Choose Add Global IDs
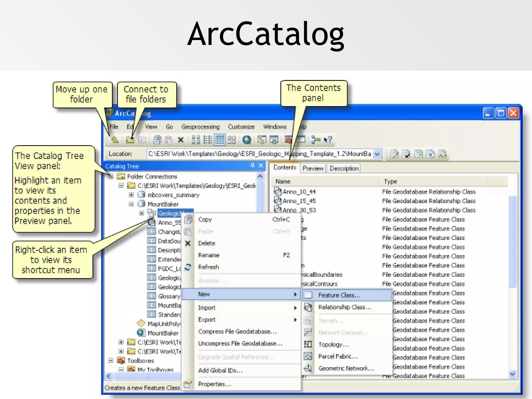Image resolution: width=532 pixels, height=399 pixels. click(242, 370)
